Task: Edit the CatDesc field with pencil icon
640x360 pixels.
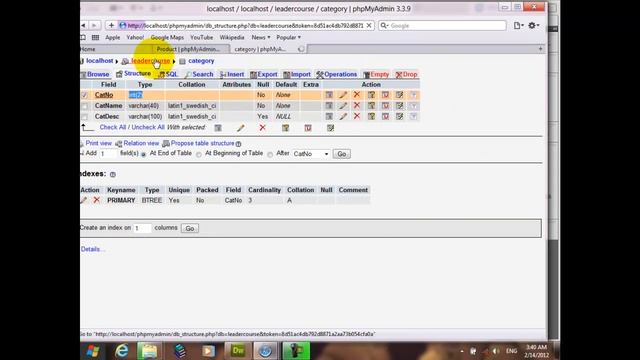Action: [x=343, y=116]
